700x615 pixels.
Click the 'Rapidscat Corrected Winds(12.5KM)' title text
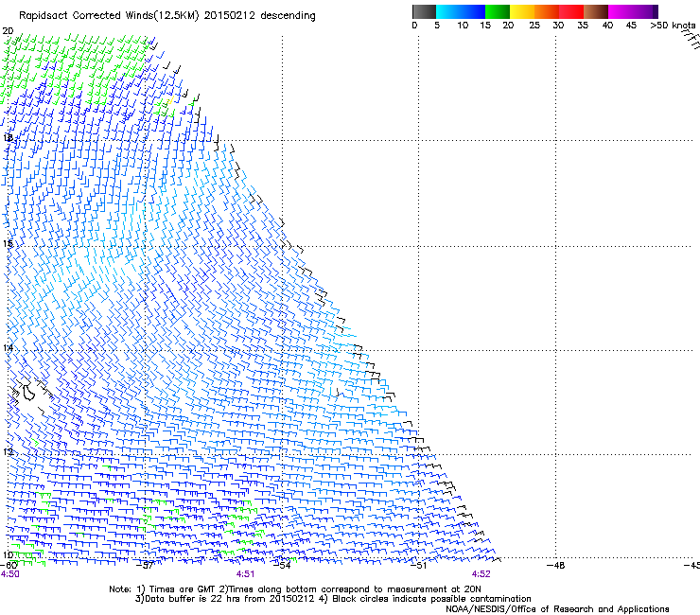pos(110,16)
